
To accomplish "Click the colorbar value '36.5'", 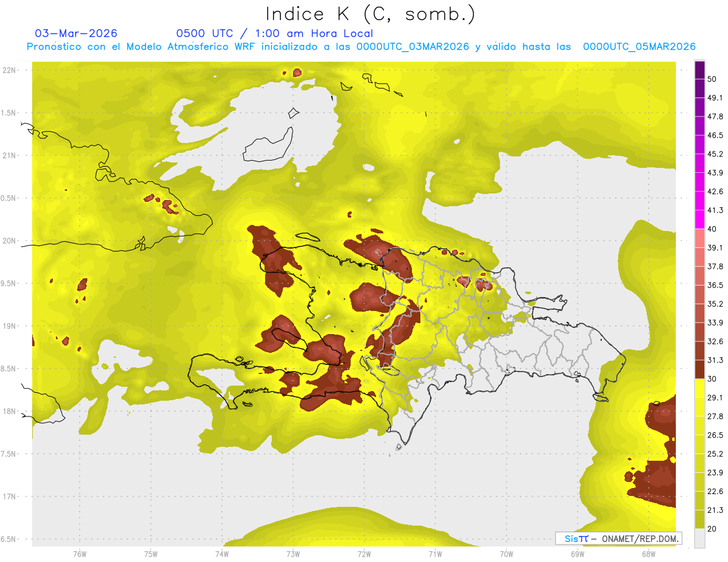I will pyautogui.click(x=716, y=285).
